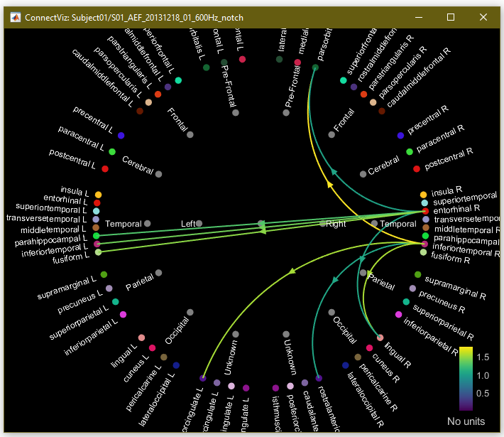Open the MATLAB icon window menu
This screenshot has width=504, height=437.
(13, 17)
